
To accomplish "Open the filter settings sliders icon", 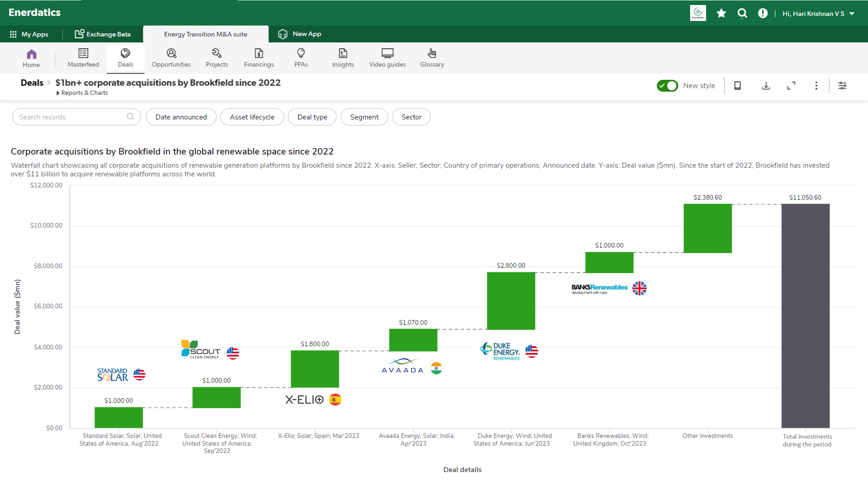I will click(842, 86).
